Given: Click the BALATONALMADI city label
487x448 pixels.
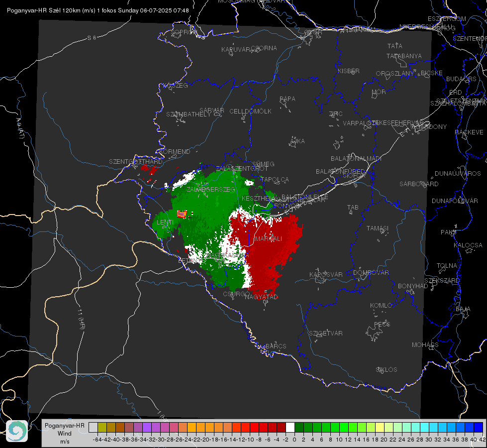Looking at the screenshot, I should [356, 159].
